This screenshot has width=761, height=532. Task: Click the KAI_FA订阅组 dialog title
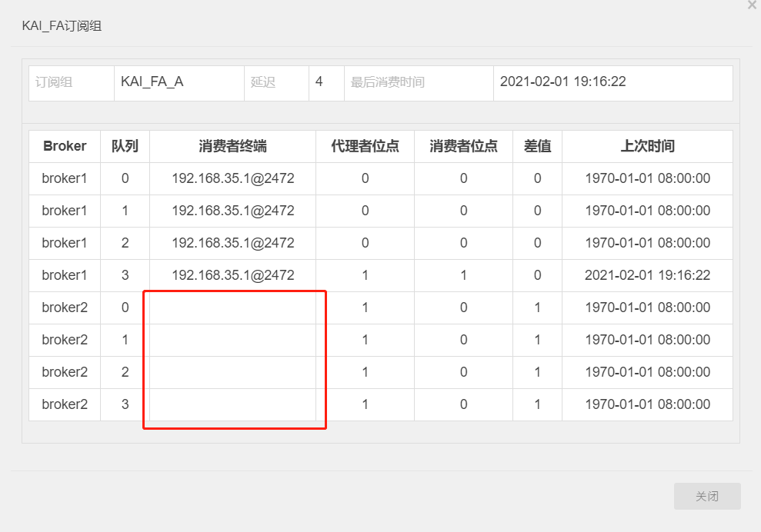click(x=62, y=25)
